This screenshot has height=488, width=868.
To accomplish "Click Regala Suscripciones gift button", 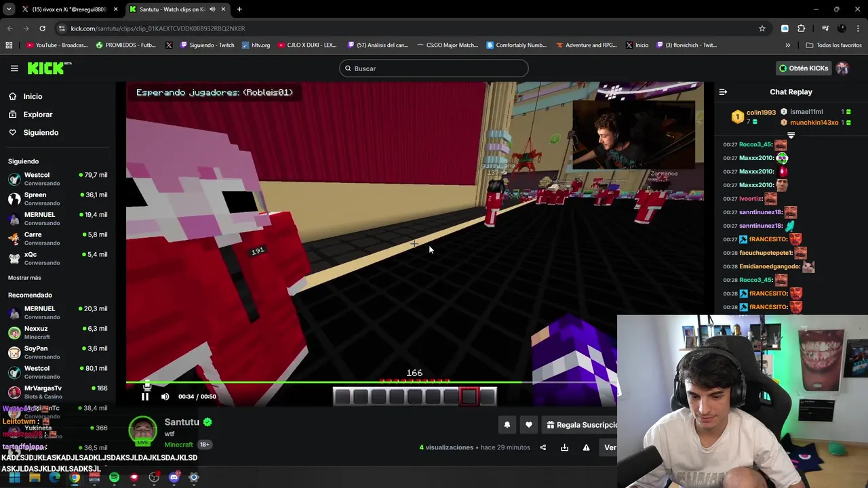I will (x=581, y=425).
